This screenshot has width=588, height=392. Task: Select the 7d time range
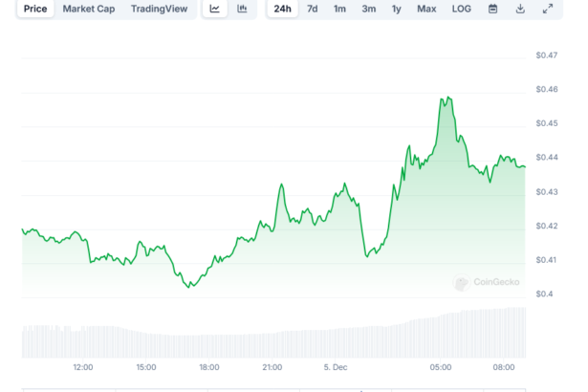(x=312, y=9)
